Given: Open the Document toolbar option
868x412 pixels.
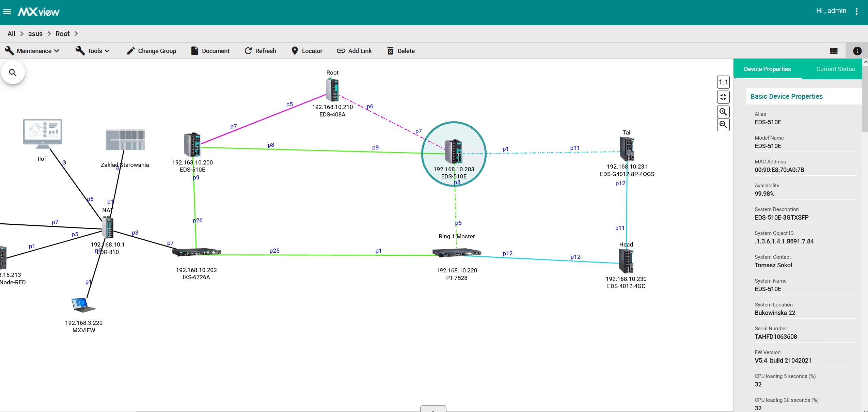Looking at the screenshot, I should (x=210, y=51).
